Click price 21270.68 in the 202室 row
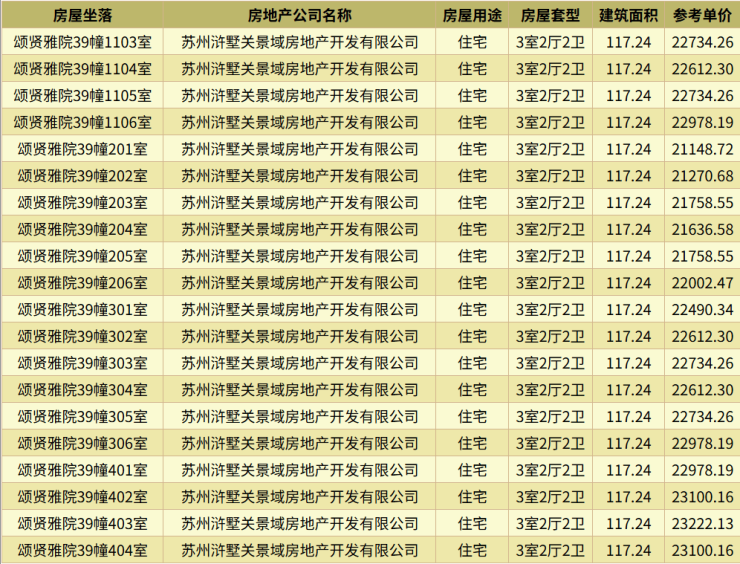 pos(702,176)
